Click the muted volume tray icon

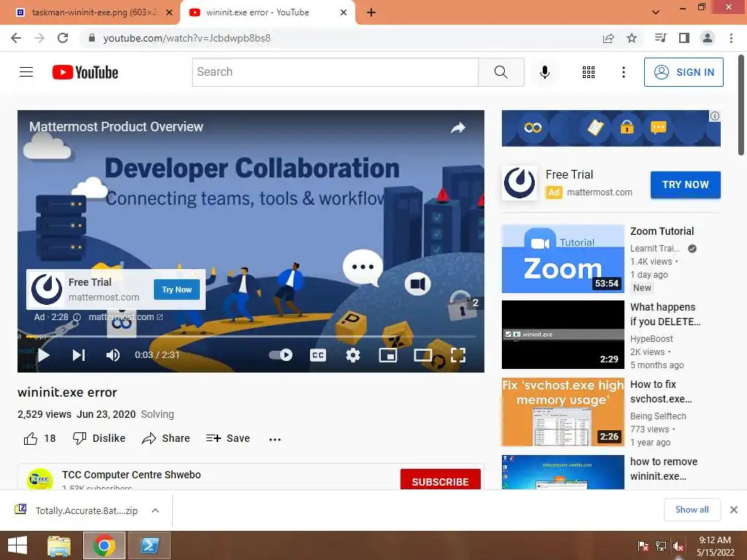(x=678, y=546)
